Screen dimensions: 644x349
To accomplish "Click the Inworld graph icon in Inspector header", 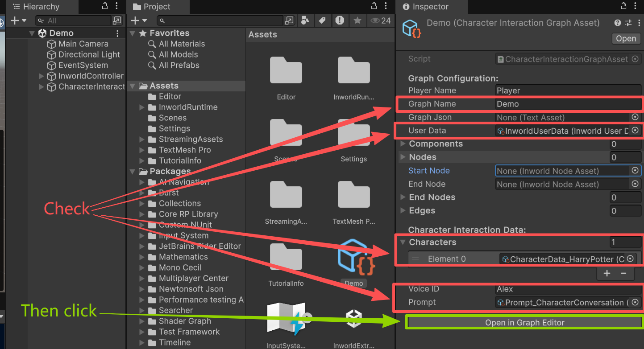I will 410,27.
